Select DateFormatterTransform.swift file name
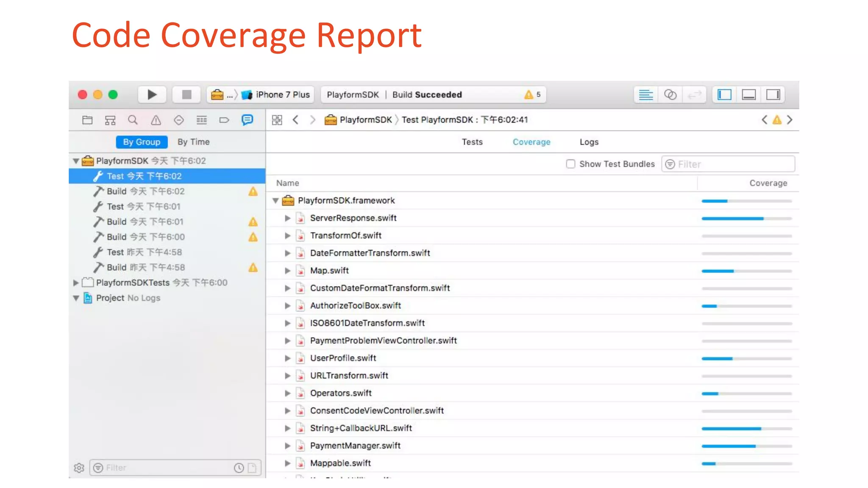This screenshot has height=488, width=868. [x=370, y=253]
